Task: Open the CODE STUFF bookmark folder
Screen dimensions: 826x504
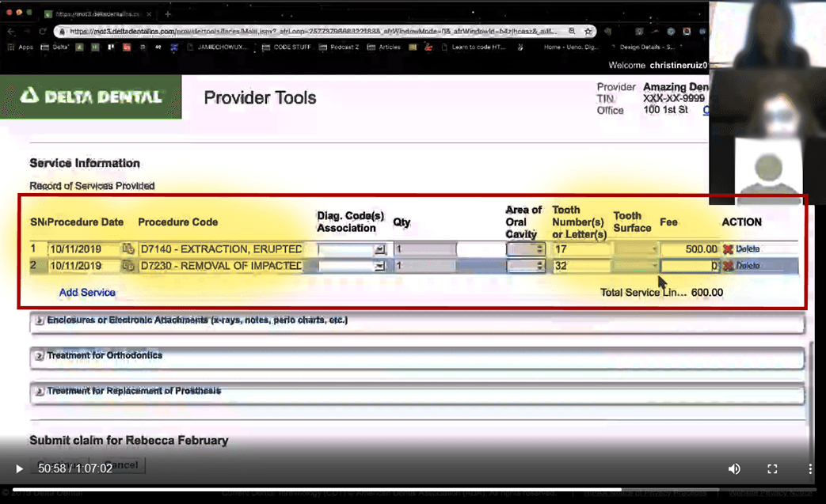Action: pos(287,47)
